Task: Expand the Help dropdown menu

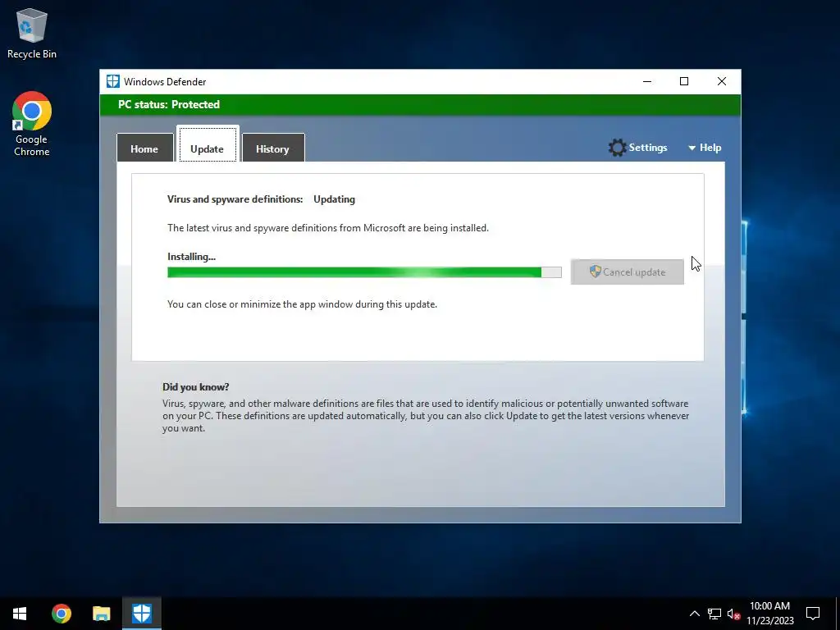Action: (x=705, y=148)
